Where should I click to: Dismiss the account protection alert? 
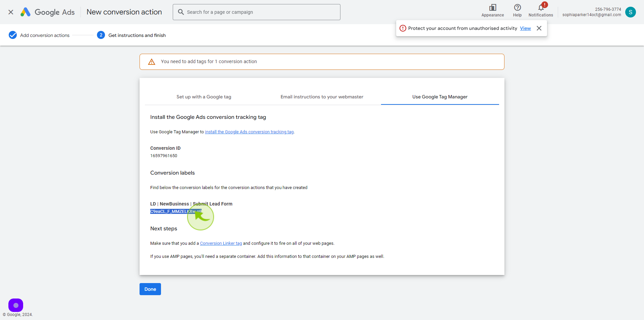click(539, 28)
